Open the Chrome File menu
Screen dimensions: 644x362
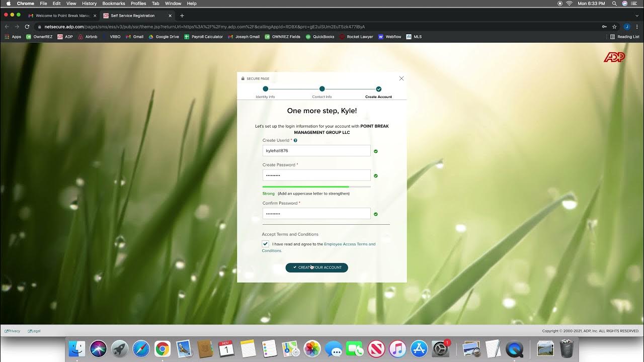44,4
